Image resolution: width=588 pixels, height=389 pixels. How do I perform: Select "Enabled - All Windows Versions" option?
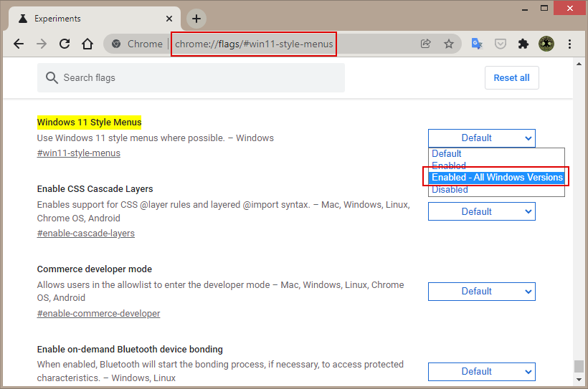tap(496, 177)
